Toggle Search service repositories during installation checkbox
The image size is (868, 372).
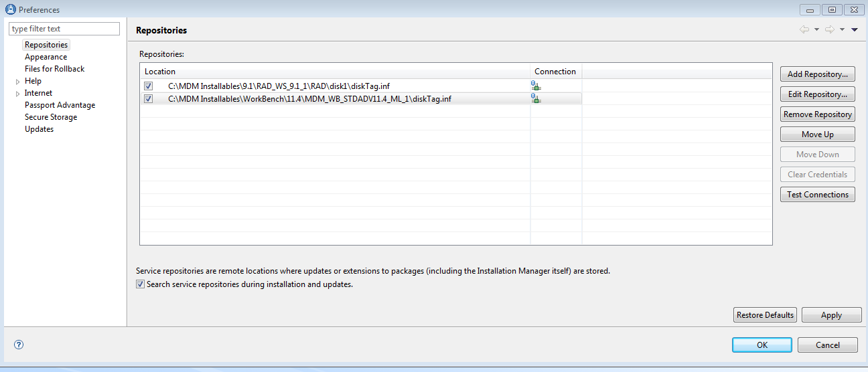pyautogui.click(x=140, y=284)
